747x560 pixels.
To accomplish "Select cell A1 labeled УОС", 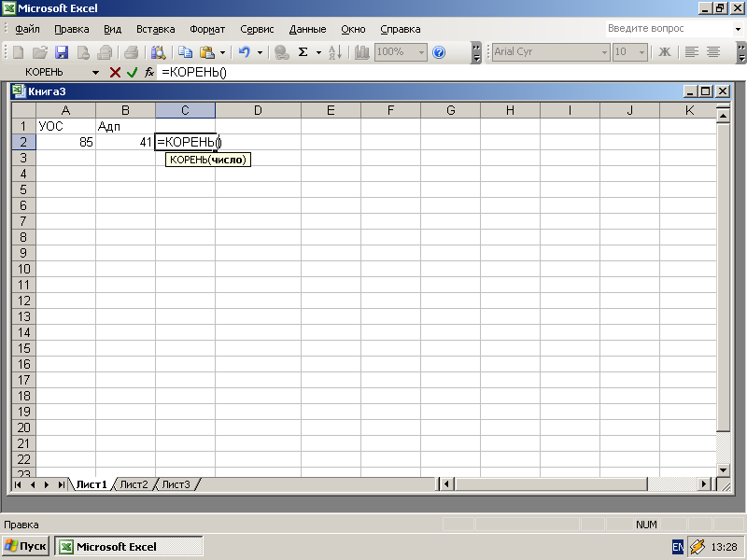I will [65, 126].
